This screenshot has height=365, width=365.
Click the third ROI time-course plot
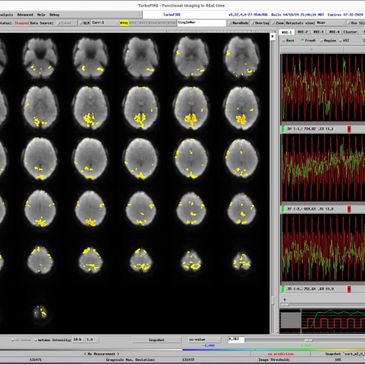(x=323, y=248)
